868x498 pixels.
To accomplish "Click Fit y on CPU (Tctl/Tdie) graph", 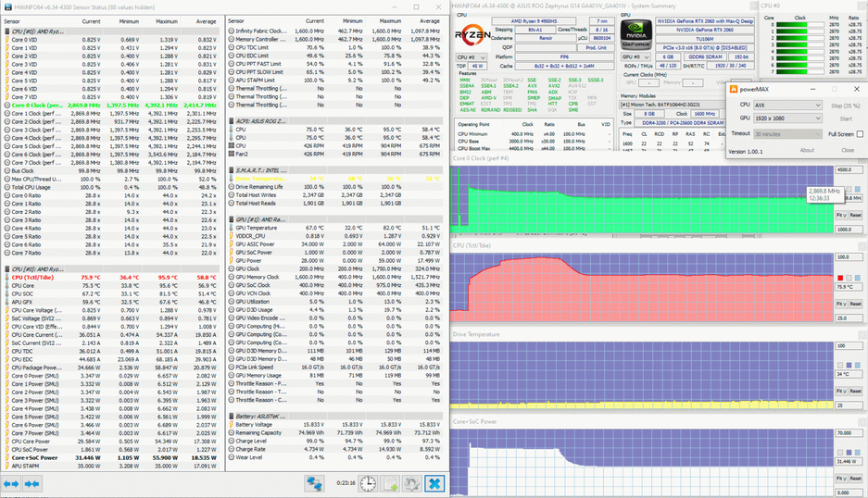I will pos(841,304).
